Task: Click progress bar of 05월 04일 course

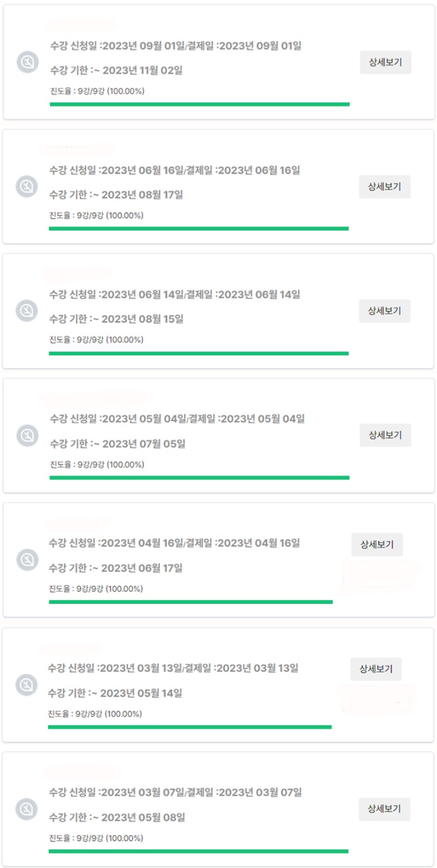Action: pos(199,478)
